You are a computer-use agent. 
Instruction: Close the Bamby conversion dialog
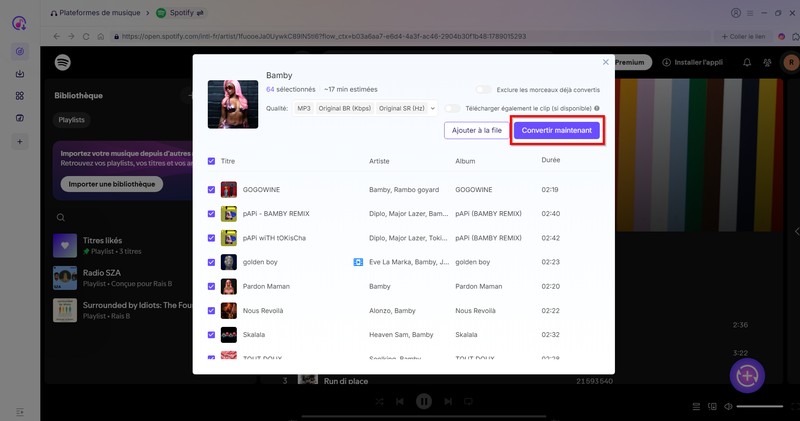coord(606,62)
